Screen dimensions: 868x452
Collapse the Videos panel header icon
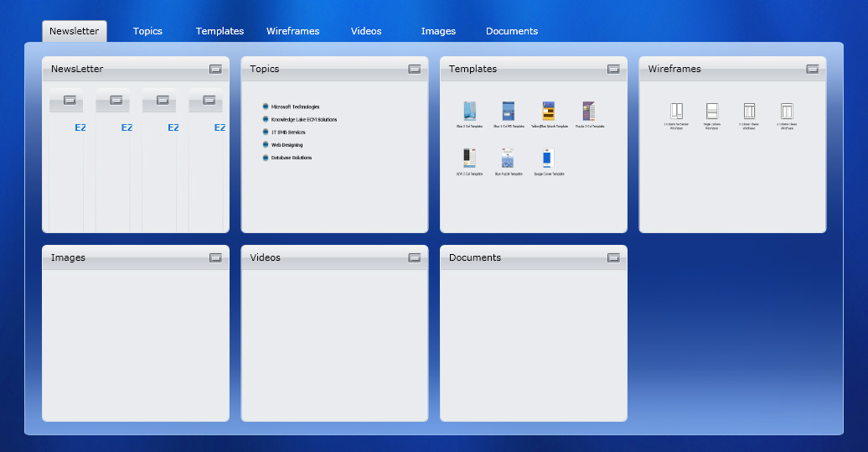click(x=415, y=258)
